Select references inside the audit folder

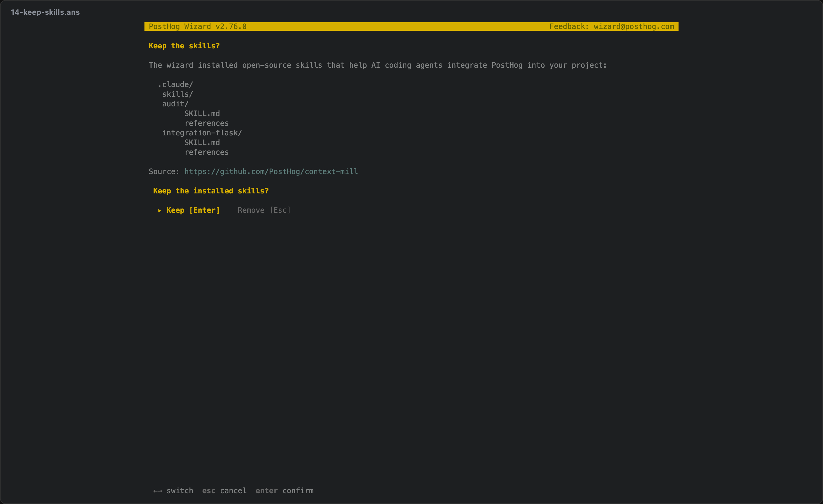206,123
